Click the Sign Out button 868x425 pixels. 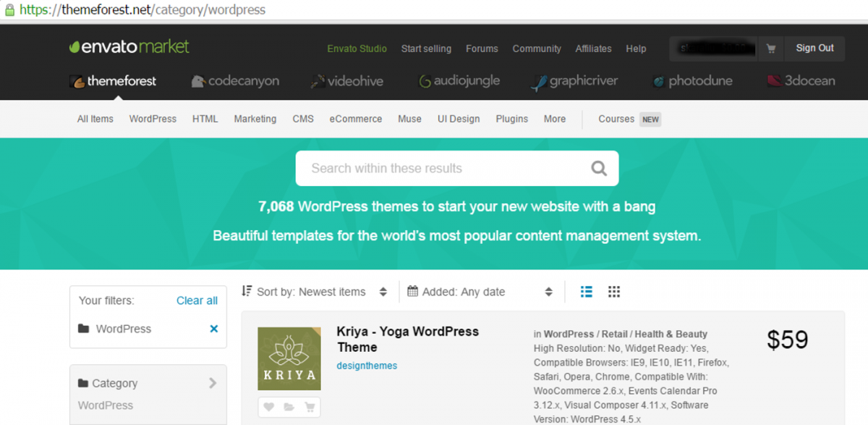pos(814,49)
